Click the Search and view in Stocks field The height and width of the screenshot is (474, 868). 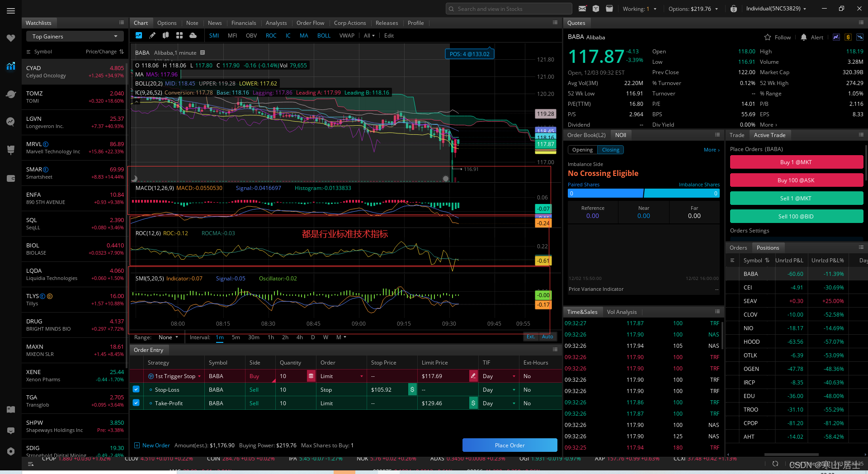pyautogui.click(x=509, y=9)
